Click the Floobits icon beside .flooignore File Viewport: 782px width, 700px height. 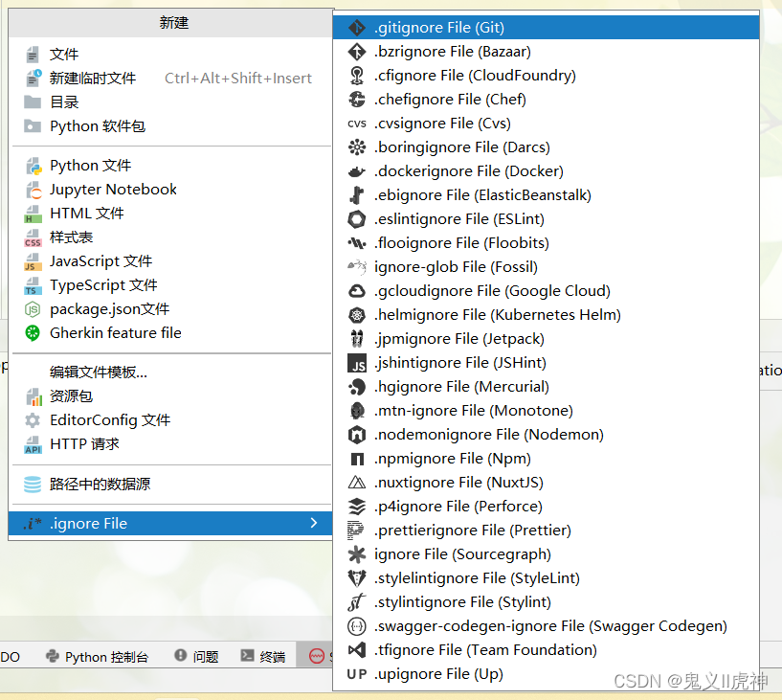[x=357, y=243]
